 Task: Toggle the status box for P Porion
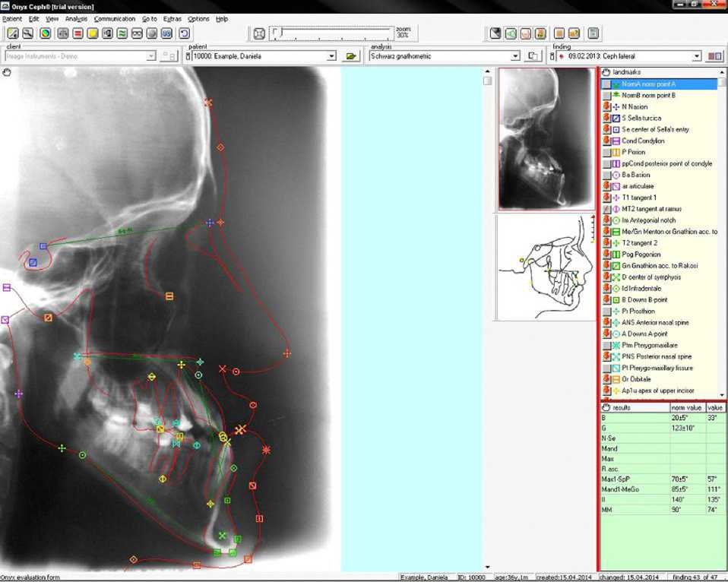click(x=606, y=152)
